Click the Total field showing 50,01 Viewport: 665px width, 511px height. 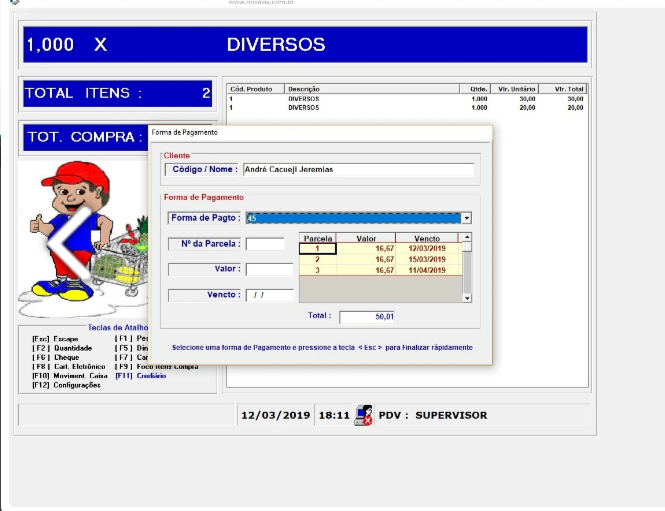point(368,317)
